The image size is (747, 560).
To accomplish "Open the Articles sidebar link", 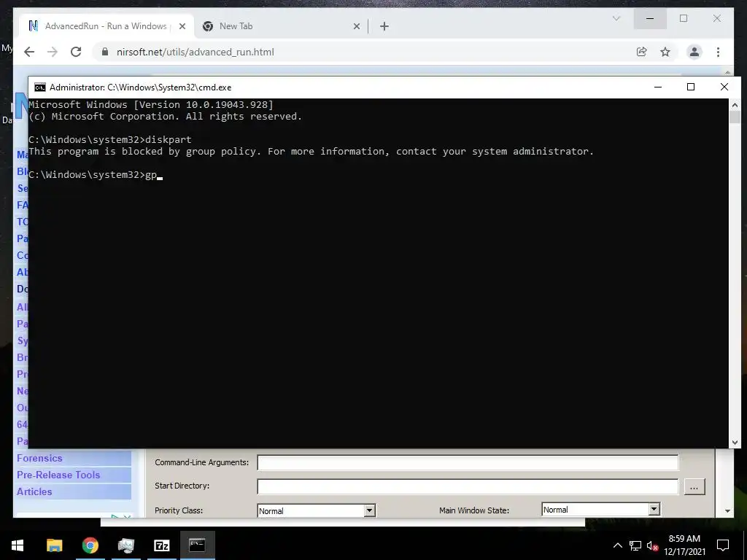I will [x=34, y=491].
